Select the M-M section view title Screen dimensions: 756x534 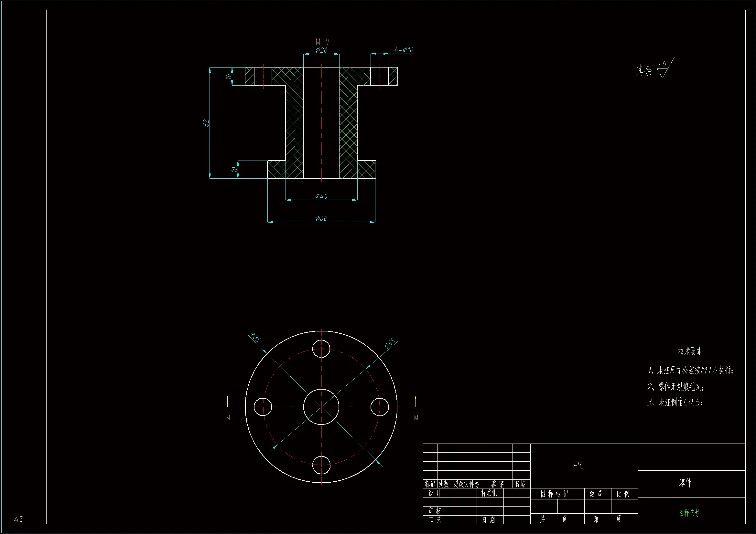pyautogui.click(x=322, y=42)
